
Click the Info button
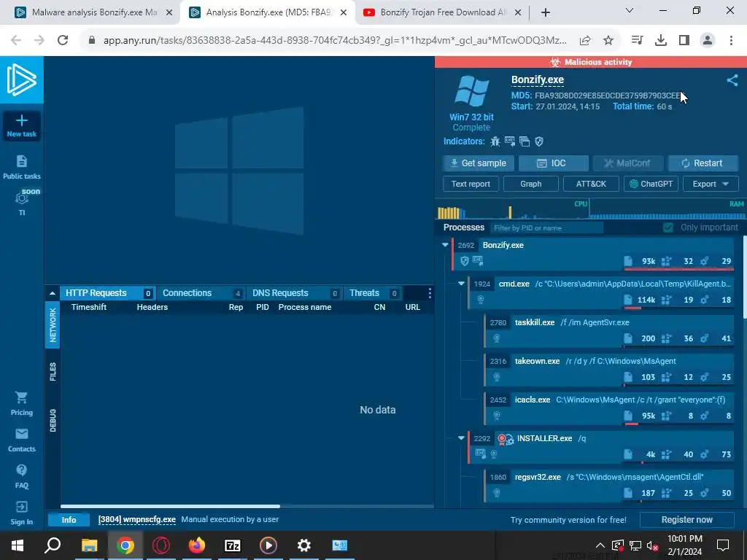[x=69, y=519]
